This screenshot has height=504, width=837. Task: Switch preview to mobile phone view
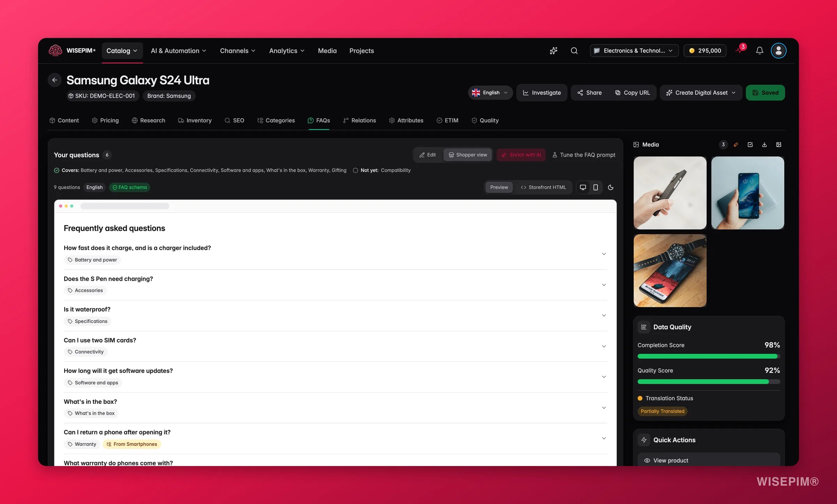(596, 187)
